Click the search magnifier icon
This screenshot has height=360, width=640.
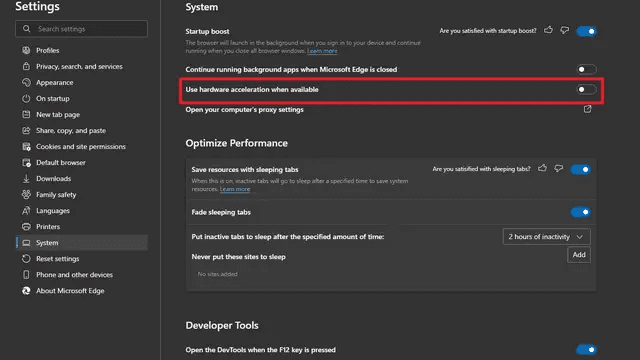pos(27,29)
